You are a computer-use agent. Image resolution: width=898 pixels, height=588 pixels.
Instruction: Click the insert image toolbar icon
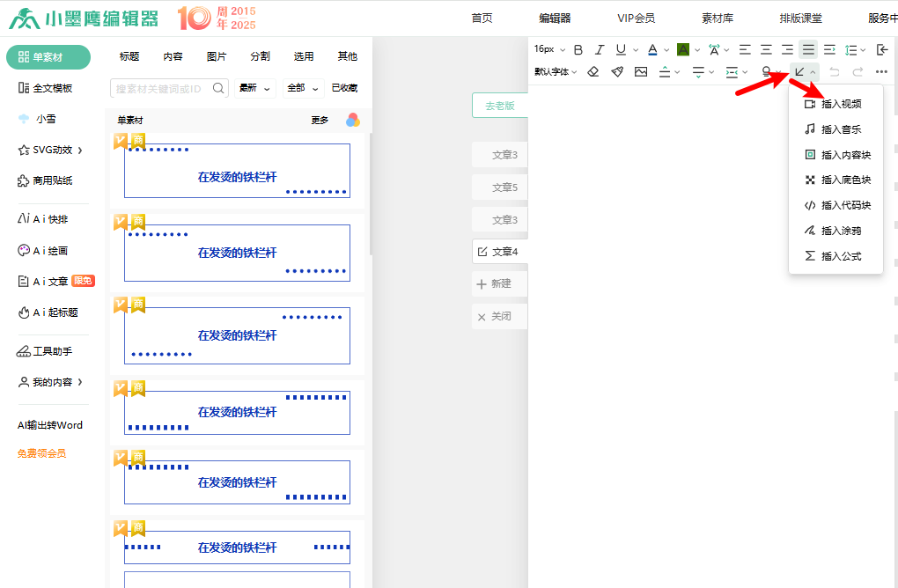click(641, 71)
